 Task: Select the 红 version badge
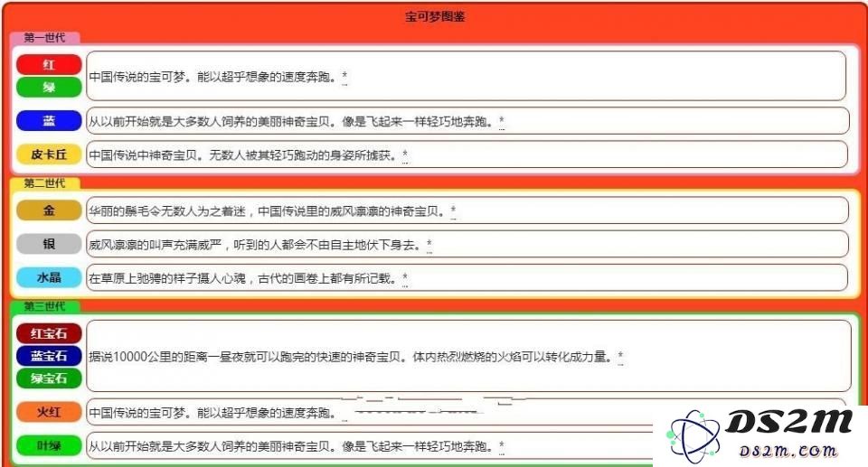click(x=49, y=65)
